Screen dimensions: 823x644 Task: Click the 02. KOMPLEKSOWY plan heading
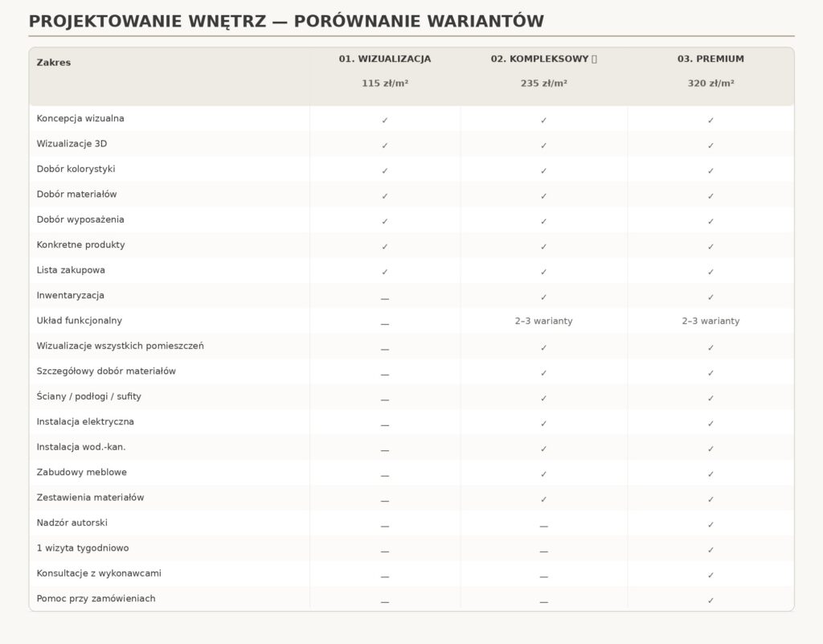(x=539, y=59)
